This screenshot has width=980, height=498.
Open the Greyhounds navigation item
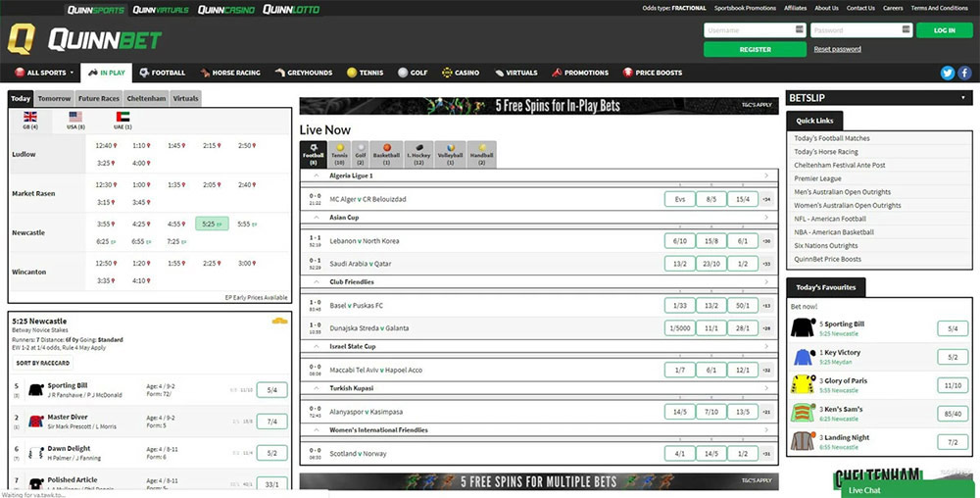click(x=304, y=73)
